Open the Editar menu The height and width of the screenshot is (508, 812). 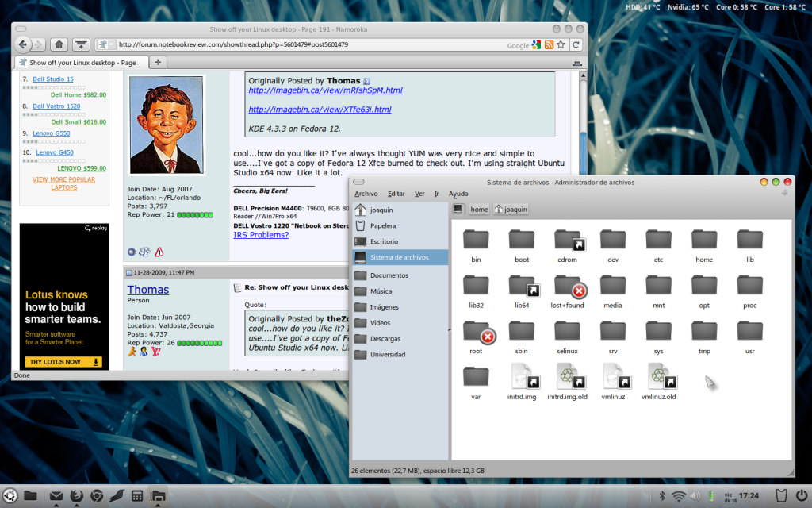[396, 194]
